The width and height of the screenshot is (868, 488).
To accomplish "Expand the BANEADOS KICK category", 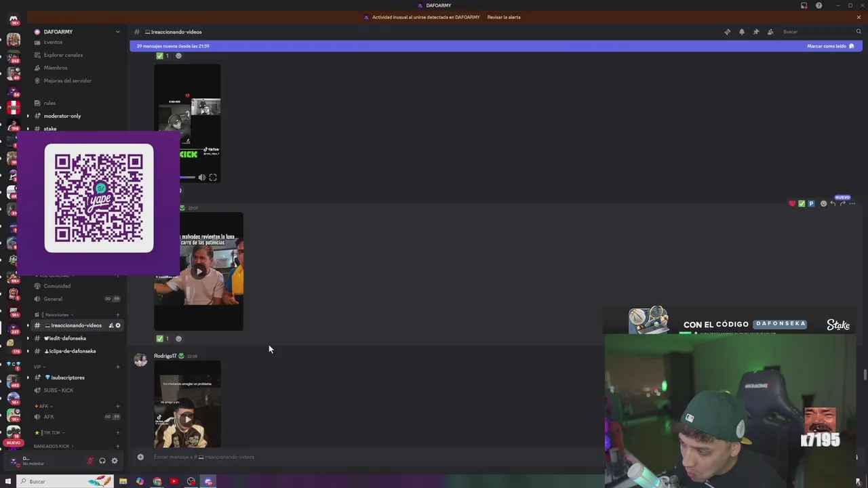I will [x=53, y=446].
